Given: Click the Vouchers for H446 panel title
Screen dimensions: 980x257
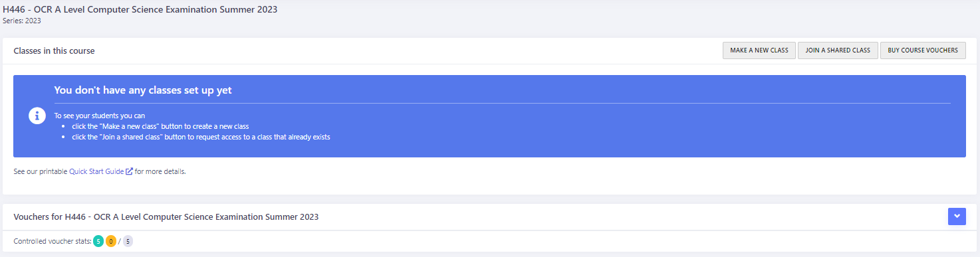Looking at the screenshot, I should (166, 217).
